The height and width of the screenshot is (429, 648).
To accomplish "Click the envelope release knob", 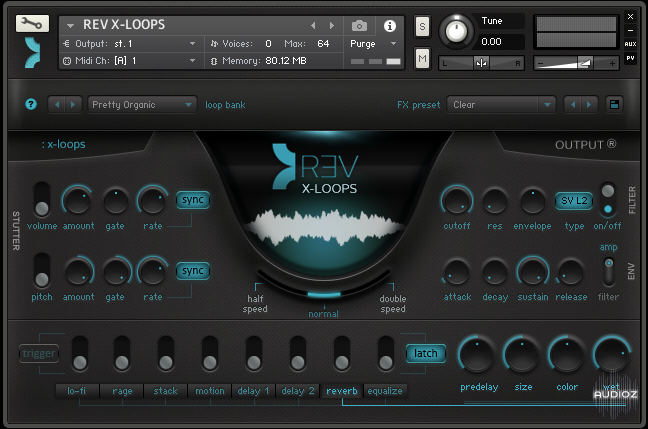I will coord(570,272).
